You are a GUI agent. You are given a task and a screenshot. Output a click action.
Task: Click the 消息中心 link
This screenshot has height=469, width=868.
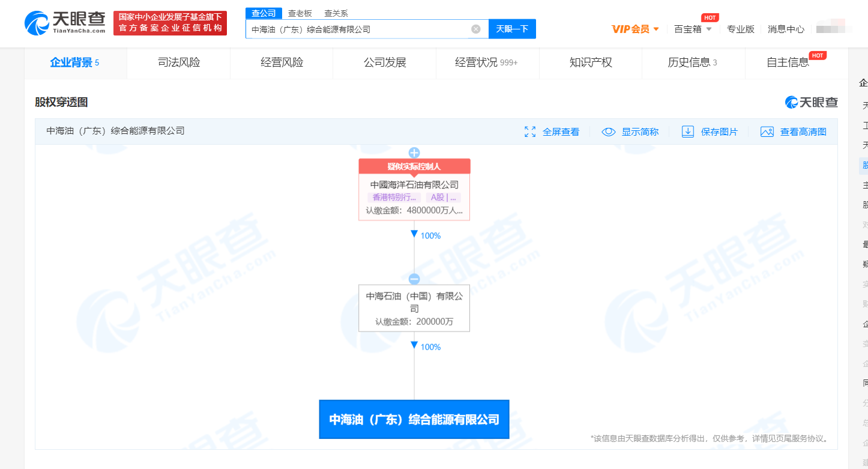[785, 28]
